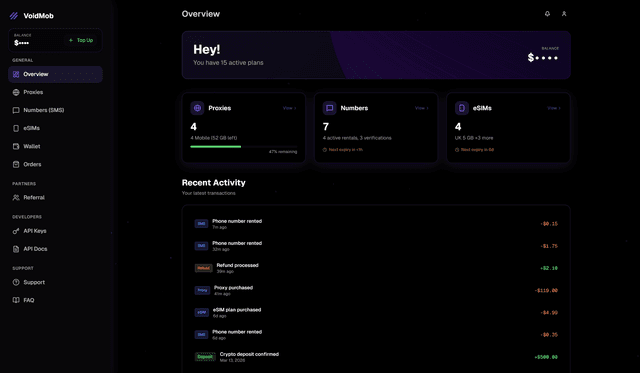Click '4 active rentals, 3 verifications' text
640x373 pixels.
(x=357, y=138)
